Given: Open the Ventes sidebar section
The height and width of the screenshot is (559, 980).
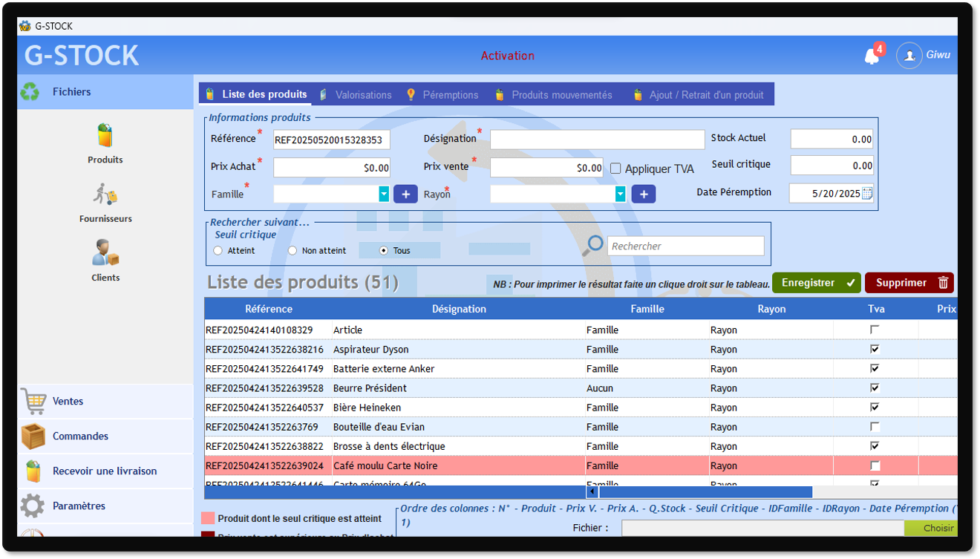Looking at the screenshot, I should pos(105,402).
